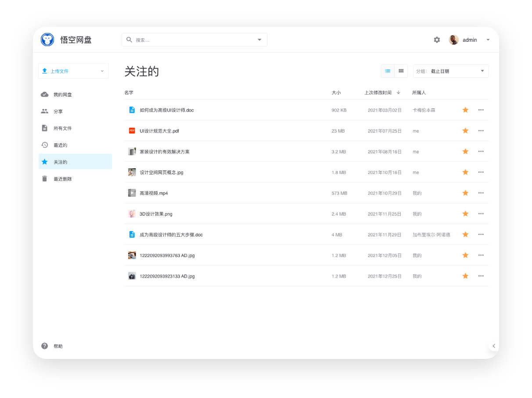Click size cell 573 MB

pos(339,193)
